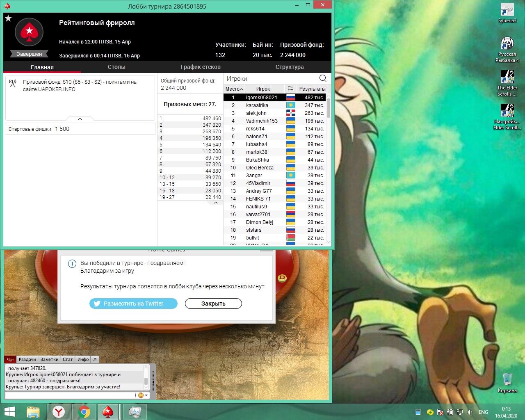Image resolution: width=525 pixels, height=420 pixels.
Task: Click Разместить на Twitter button
Action: point(133,304)
